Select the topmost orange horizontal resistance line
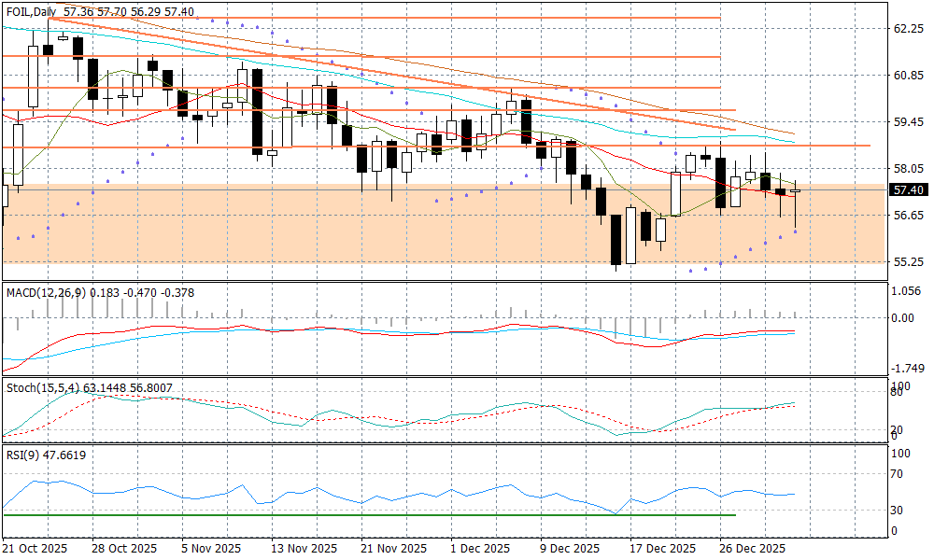This screenshot has width=934, height=560. tap(374, 18)
